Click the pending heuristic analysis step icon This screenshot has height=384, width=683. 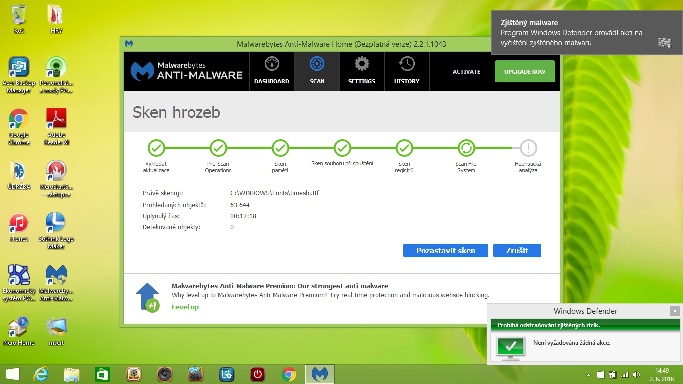[x=528, y=148]
